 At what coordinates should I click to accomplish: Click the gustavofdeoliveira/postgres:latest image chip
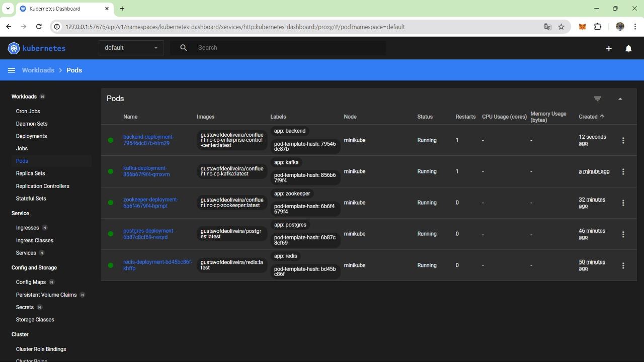click(x=231, y=234)
